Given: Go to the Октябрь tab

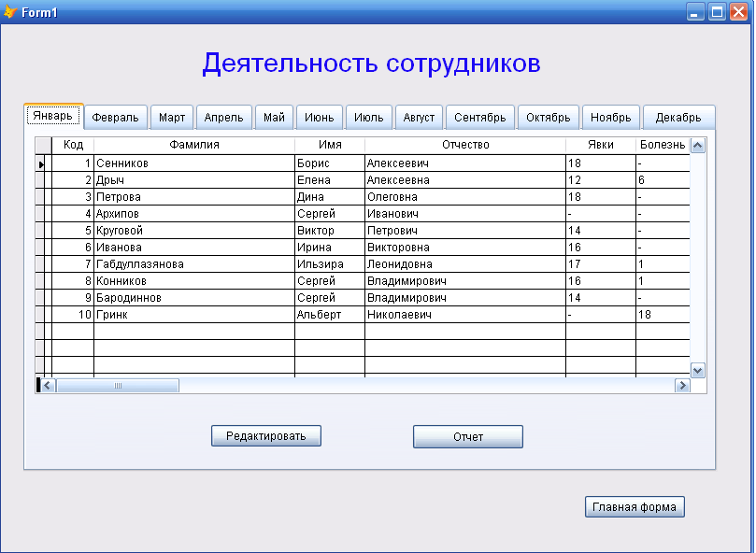Looking at the screenshot, I should [x=549, y=117].
